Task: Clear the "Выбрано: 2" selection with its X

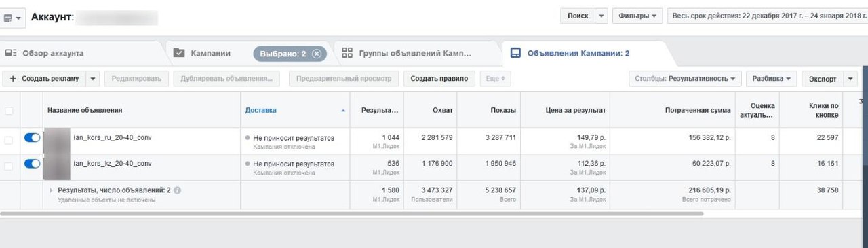Action: (x=316, y=54)
